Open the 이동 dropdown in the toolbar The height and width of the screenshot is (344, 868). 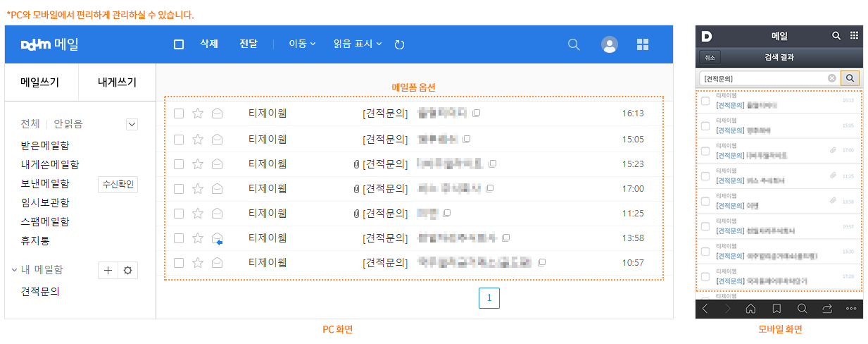pyautogui.click(x=302, y=44)
